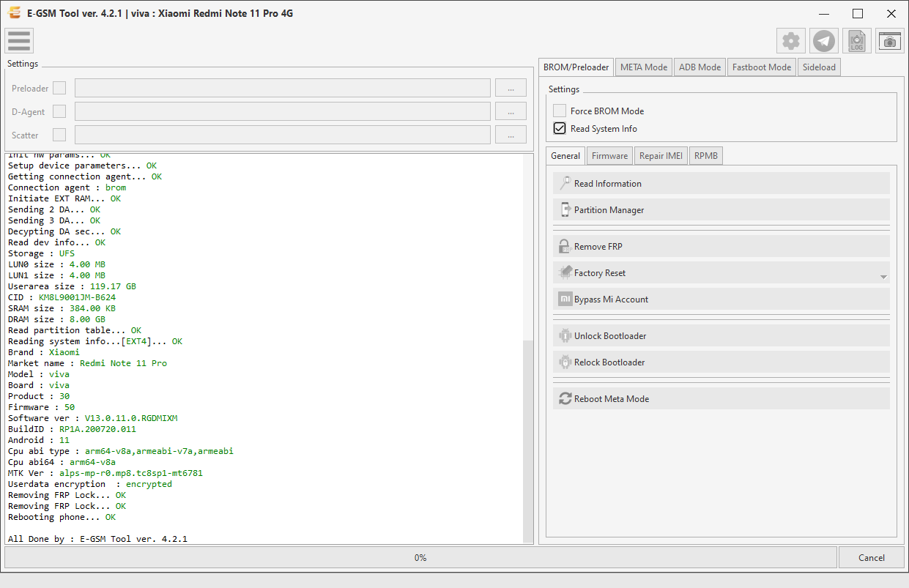The image size is (909, 588).
Task: Click log line 'Storage : UFS'
Action: (x=42, y=253)
